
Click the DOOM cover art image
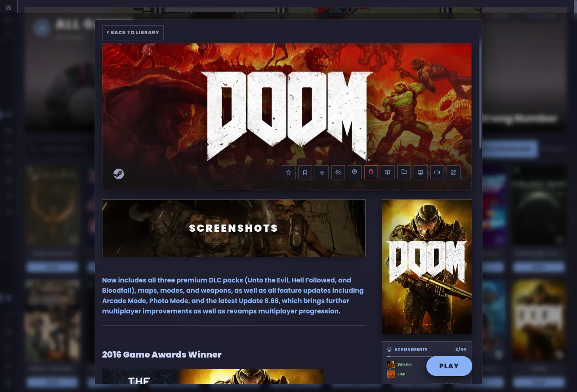[x=427, y=267]
